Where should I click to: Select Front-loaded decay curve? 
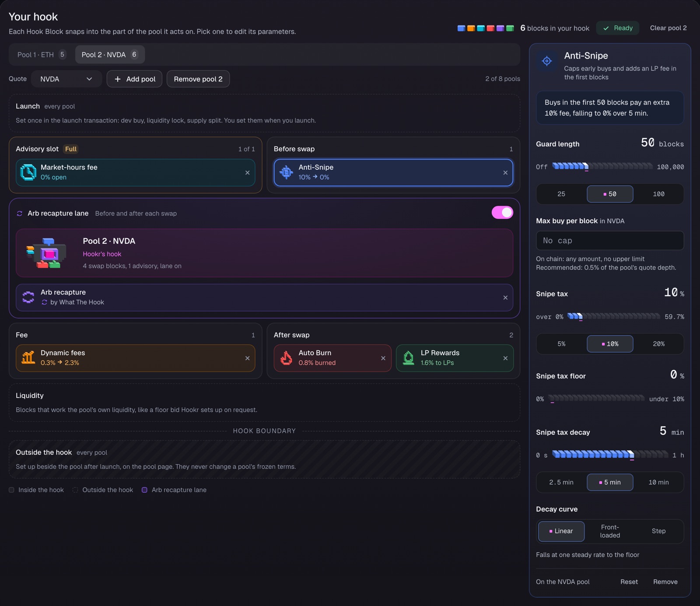click(610, 531)
